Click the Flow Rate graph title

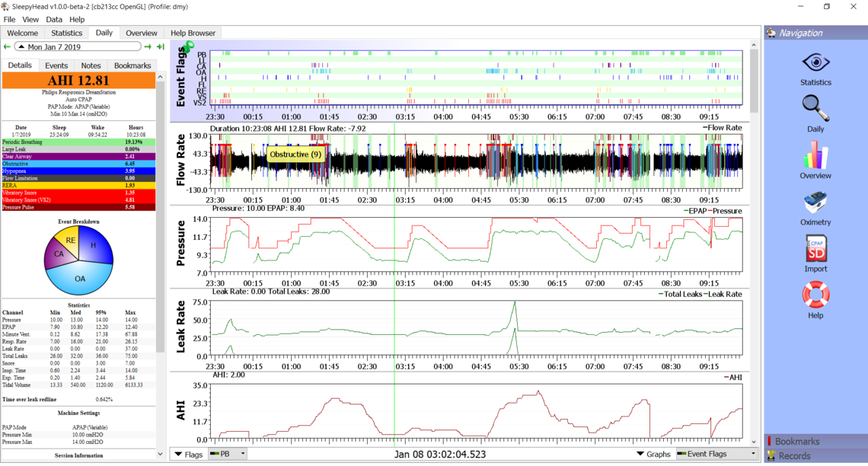180,160
